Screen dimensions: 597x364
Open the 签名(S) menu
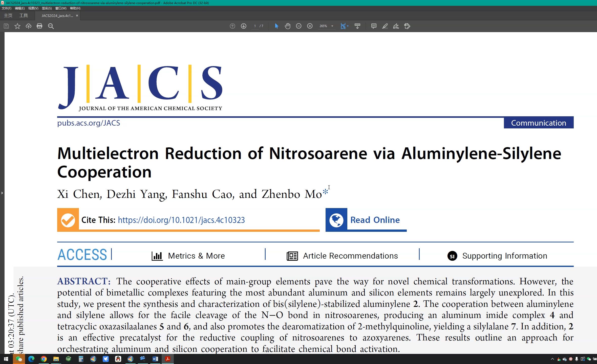pos(47,8)
